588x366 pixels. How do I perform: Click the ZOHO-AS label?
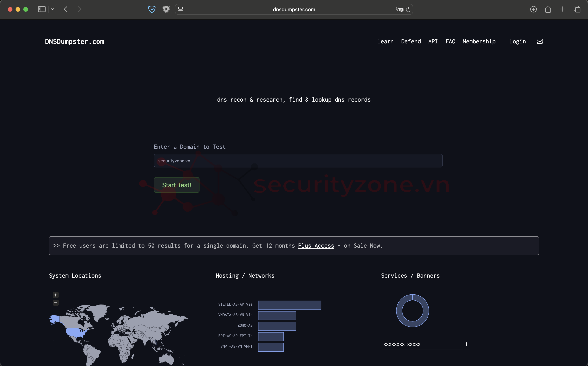pos(245,326)
